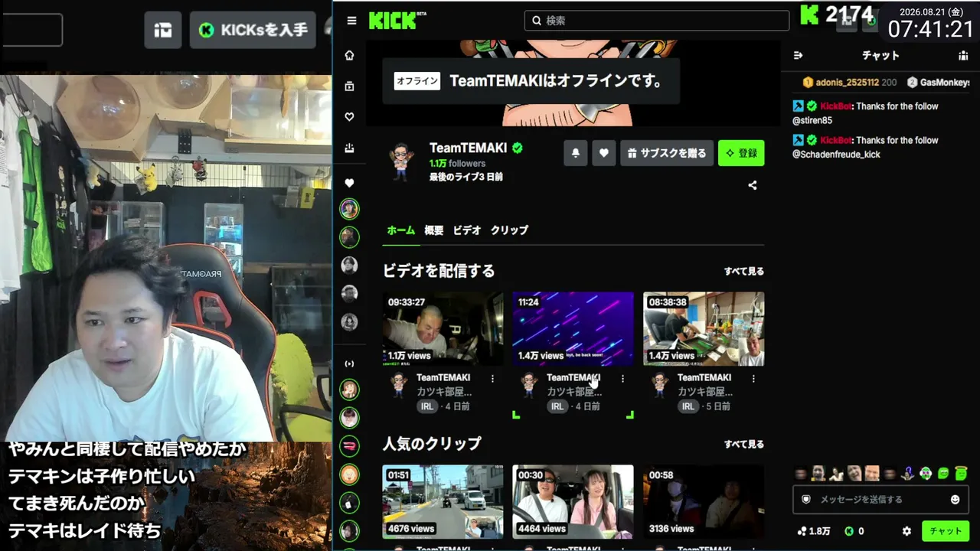The image size is (980, 551).
Task: Send message with green チャット button
Action: click(x=946, y=531)
